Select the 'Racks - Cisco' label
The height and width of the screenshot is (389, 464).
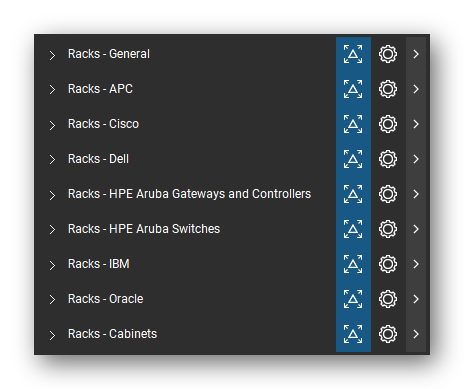point(103,124)
